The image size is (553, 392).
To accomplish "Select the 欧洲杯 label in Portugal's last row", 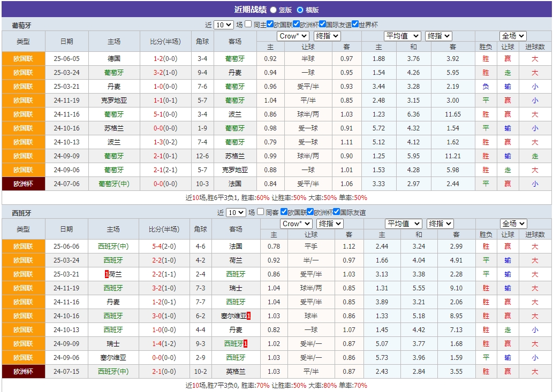I will [24, 183].
